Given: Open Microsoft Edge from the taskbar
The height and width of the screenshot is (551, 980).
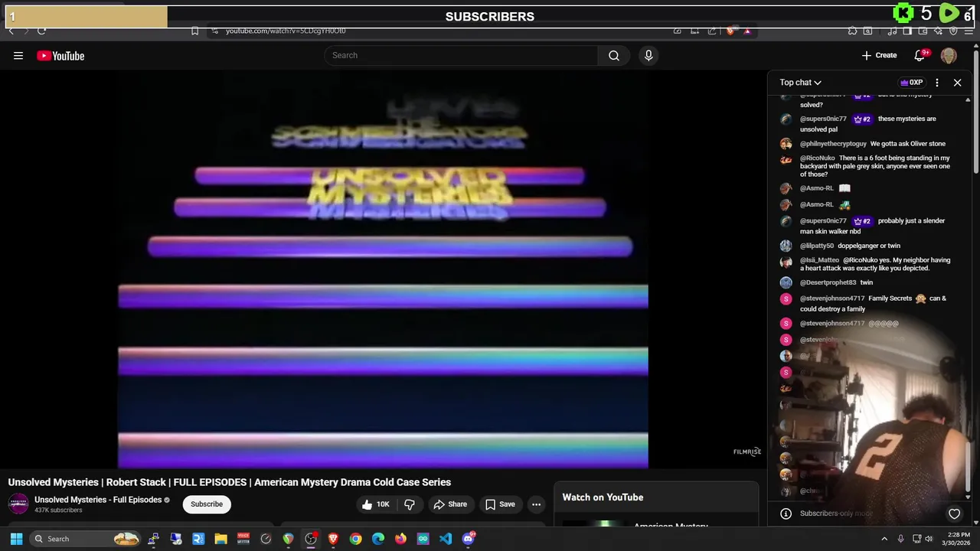Looking at the screenshot, I should (x=378, y=539).
